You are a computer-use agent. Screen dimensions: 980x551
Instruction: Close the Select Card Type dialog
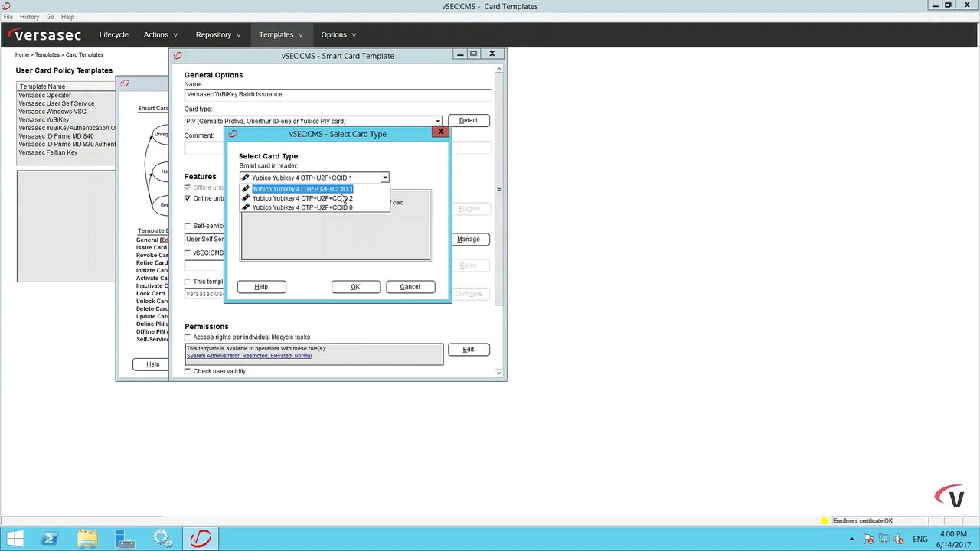[x=441, y=132]
